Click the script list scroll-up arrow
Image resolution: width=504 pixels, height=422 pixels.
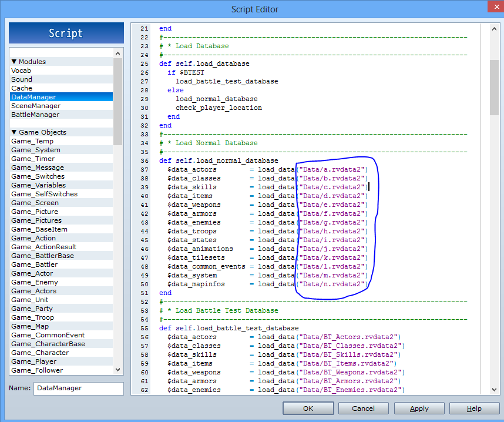117,53
